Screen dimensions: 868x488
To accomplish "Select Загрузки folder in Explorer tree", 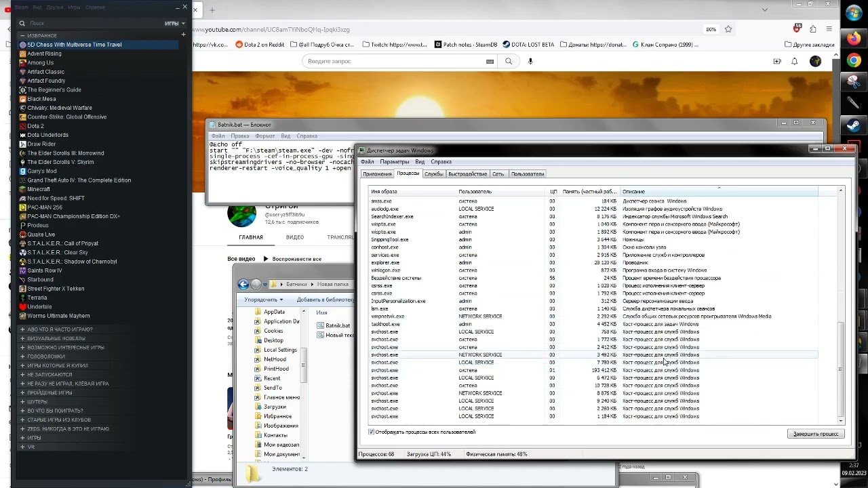I will [x=275, y=407].
